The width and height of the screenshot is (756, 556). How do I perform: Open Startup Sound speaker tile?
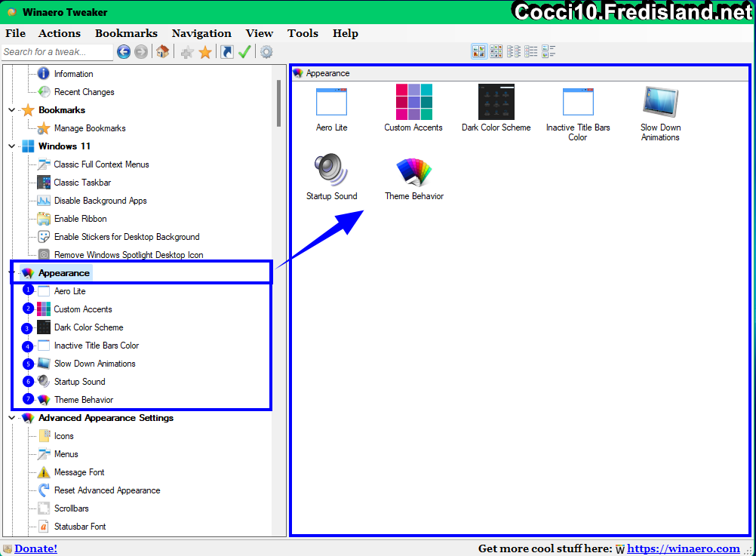pos(332,177)
